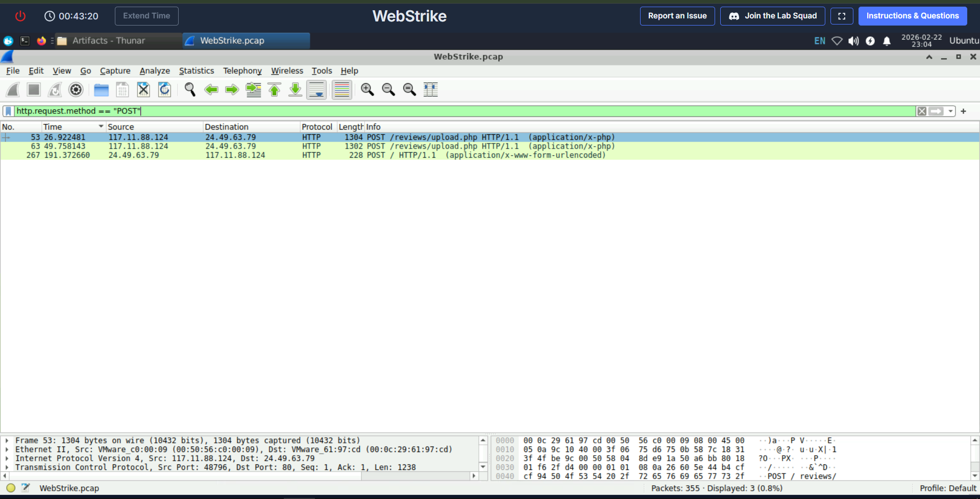Save this capture file icon
The image size is (980, 499).
click(x=122, y=90)
